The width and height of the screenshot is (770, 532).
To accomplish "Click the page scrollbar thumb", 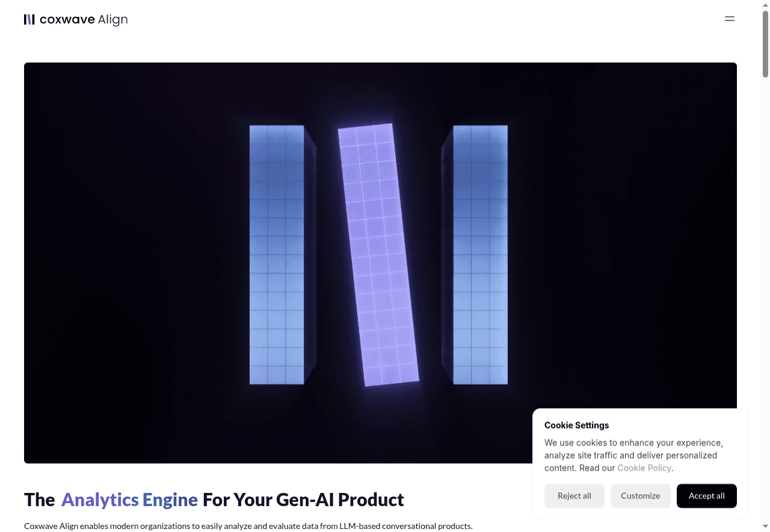I will tap(765, 43).
